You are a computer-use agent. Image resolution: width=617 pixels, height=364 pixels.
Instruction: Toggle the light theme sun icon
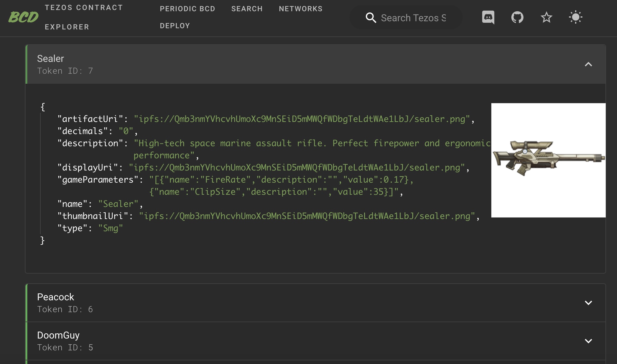[575, 17]
